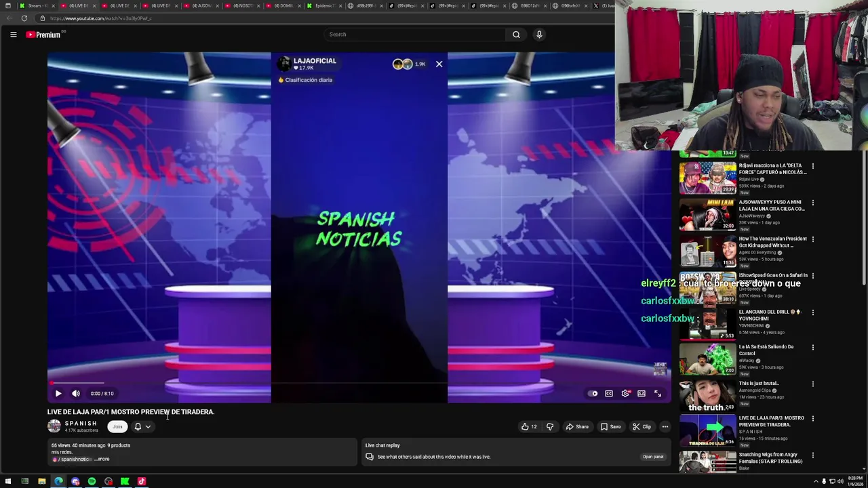Open the AJSOWAVEYYY Mini Laja video thumbnail
Viewport: 868px width, 488px height.
[707, 214]
